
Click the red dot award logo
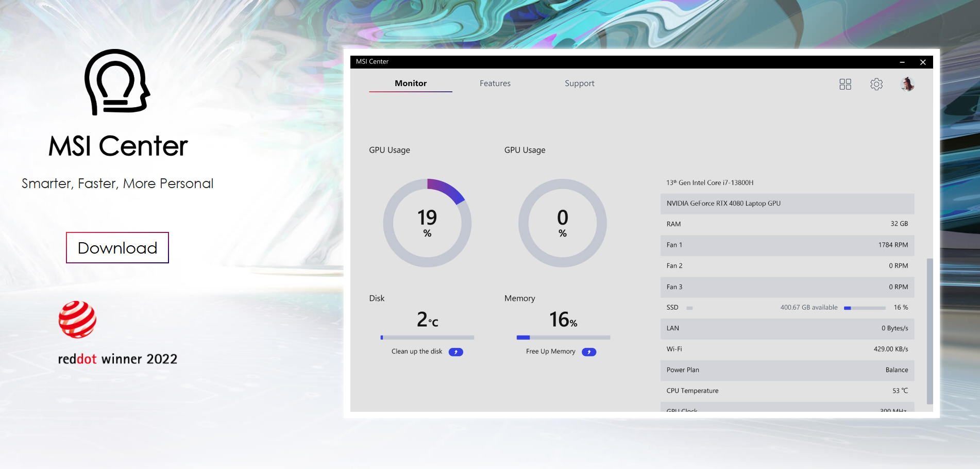(77, 320)
